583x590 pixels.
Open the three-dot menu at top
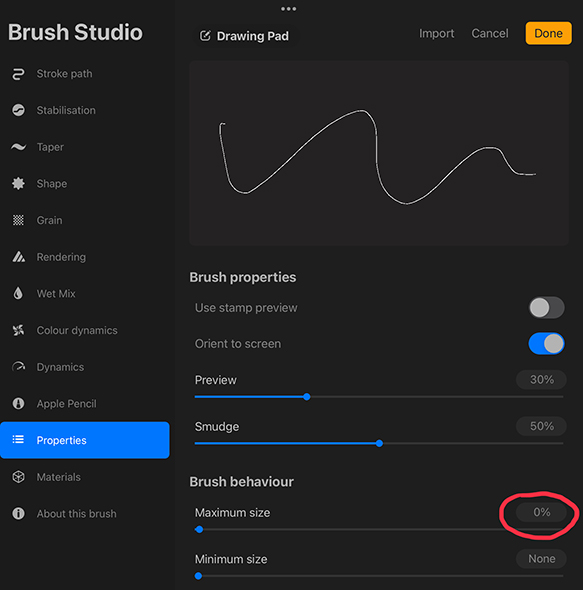pos(289,9)
